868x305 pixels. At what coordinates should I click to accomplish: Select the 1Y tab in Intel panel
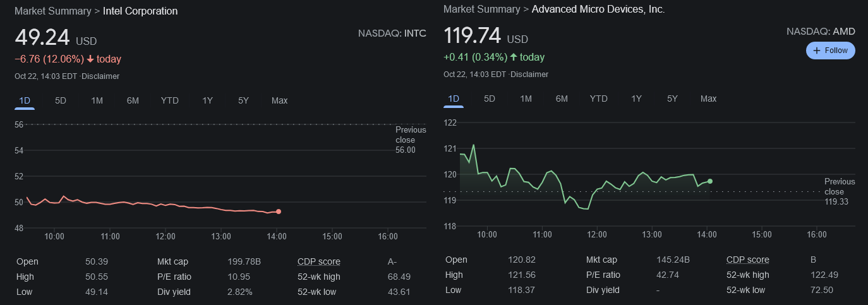(207, 100)
